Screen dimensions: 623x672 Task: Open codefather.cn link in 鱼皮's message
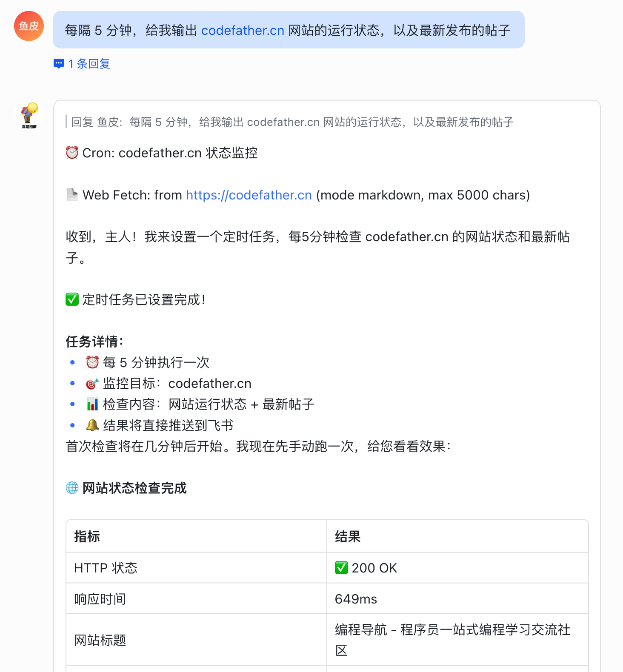(243, 31)
